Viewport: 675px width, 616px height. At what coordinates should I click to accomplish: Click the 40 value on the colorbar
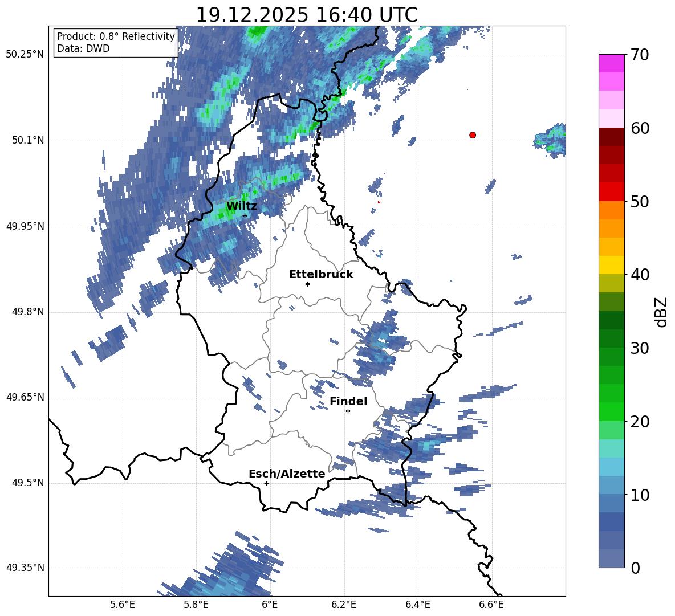tap(640, 275)
